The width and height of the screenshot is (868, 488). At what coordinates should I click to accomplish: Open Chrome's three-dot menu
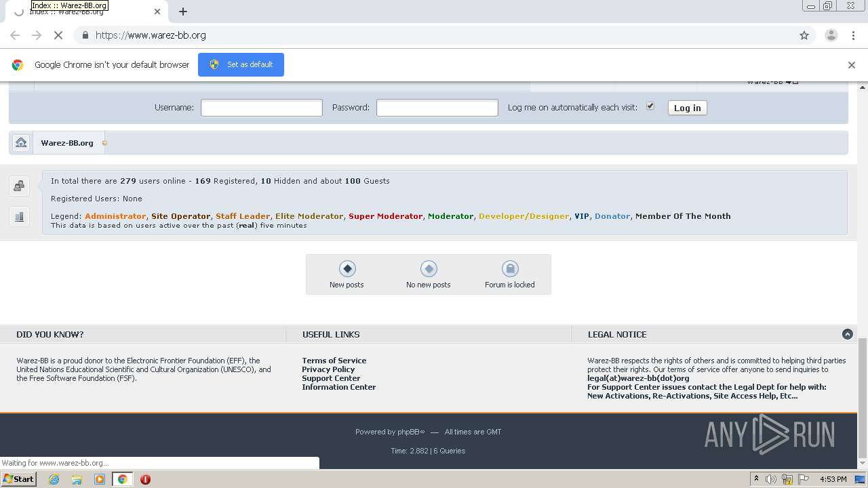[853, 35]
